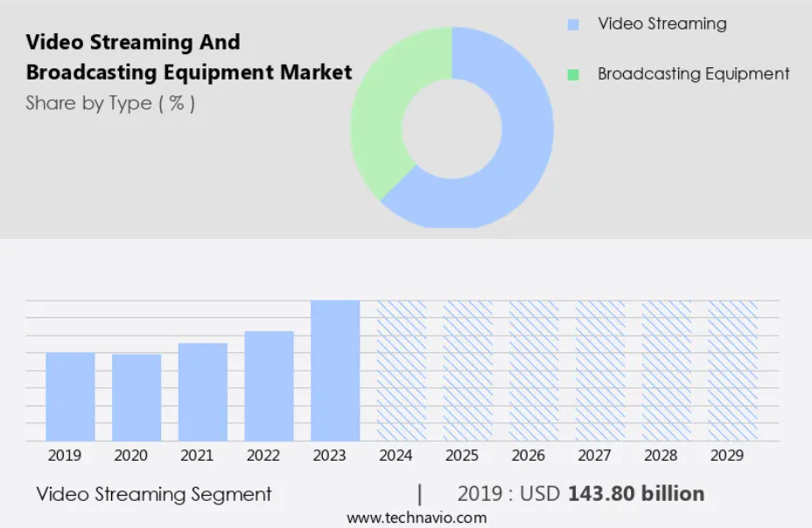Click the 2021 bar in chart
The image size is (812, 528).
[203, 392]
